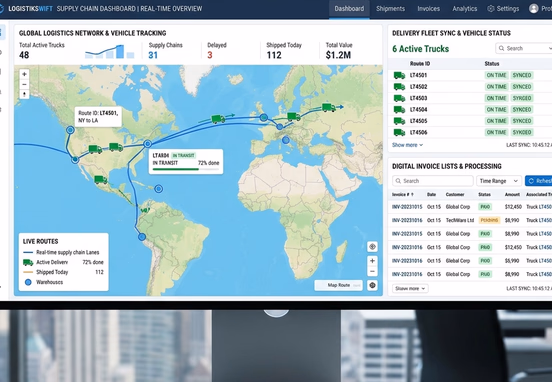552x382 pixels.
Task: Switch to the Dashboard tab
Action: click(x=349, y=9)
